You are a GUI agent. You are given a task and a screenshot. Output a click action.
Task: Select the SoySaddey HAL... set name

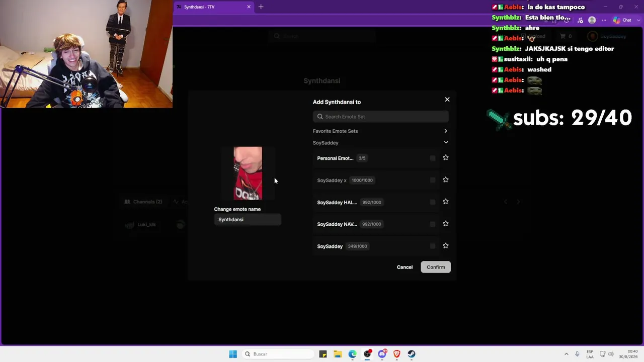point(337,203)
